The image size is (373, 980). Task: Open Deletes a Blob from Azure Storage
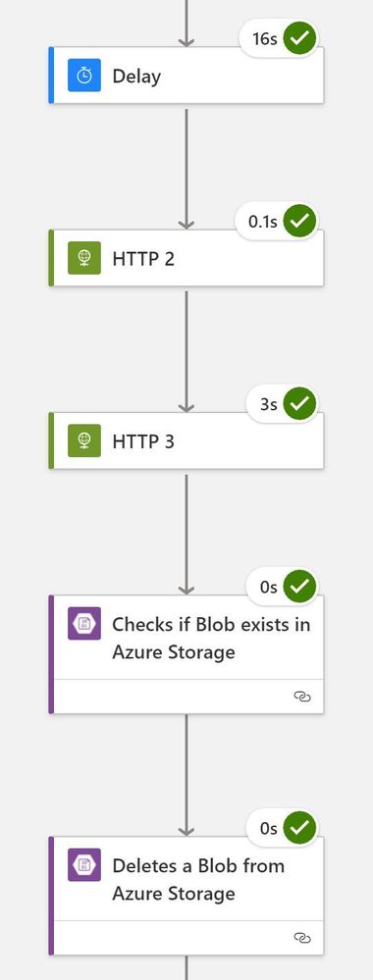(186, 896)
